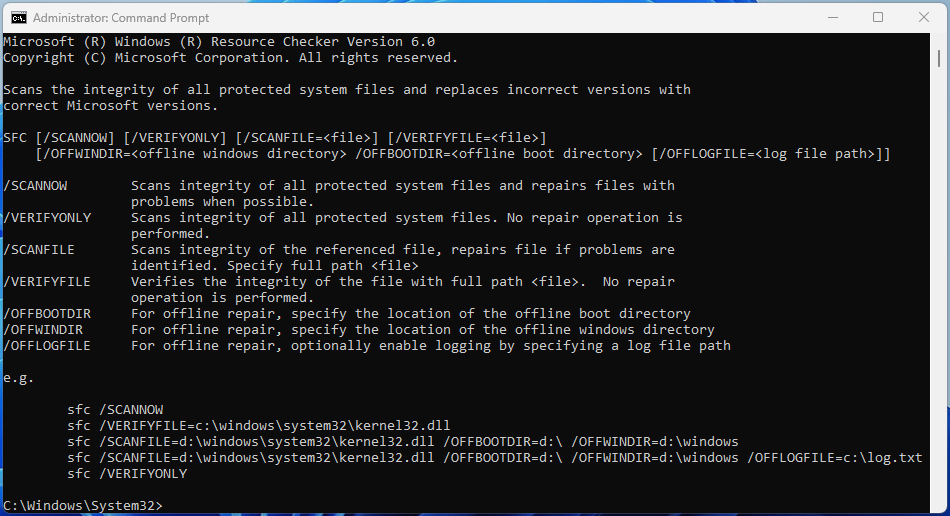Click the /OFFWINDIR option in descriptions list
The height and width of the screenshot is (516, 950).
click(x=43, y=330)
